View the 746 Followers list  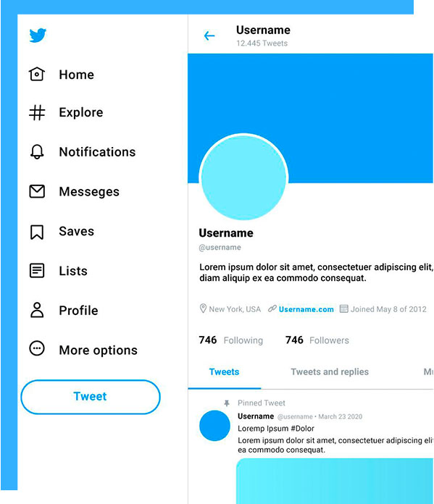tap(317, 340)
